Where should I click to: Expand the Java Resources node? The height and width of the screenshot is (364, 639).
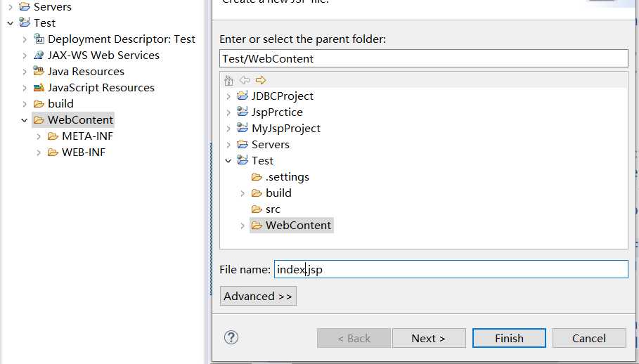point(25,72)
